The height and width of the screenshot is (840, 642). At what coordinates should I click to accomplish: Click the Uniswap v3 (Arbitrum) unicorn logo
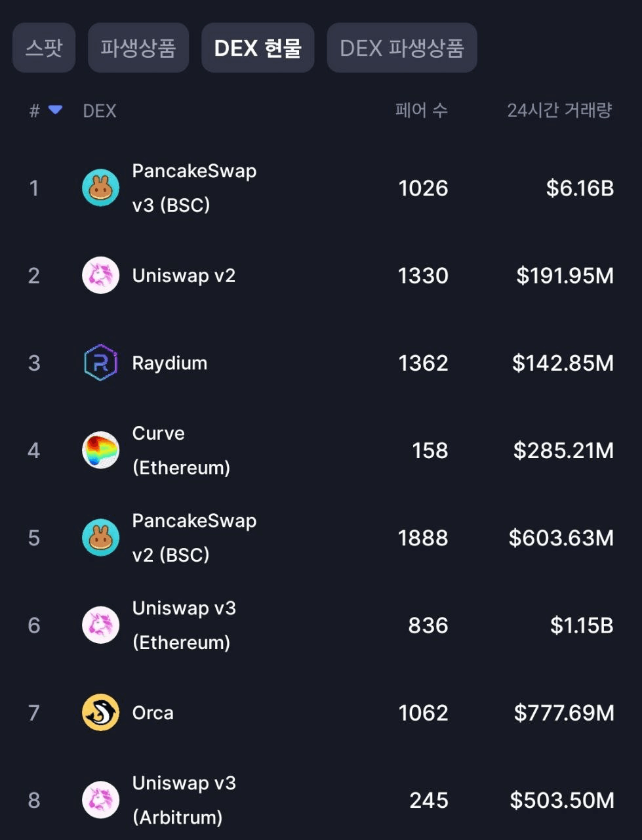100,800
